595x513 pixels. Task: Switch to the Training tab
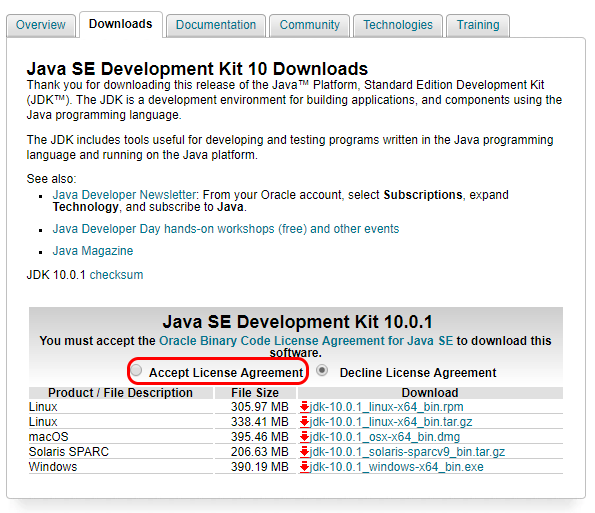click(478, 25)
